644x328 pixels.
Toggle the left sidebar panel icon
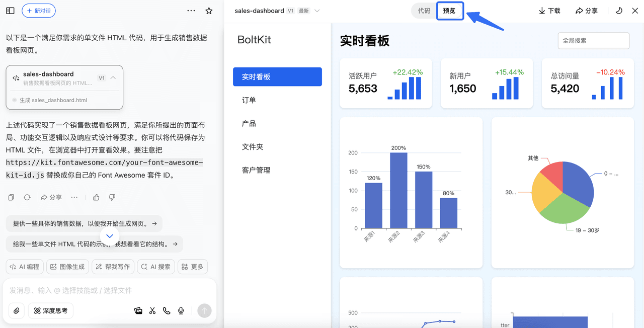(10, 11)
